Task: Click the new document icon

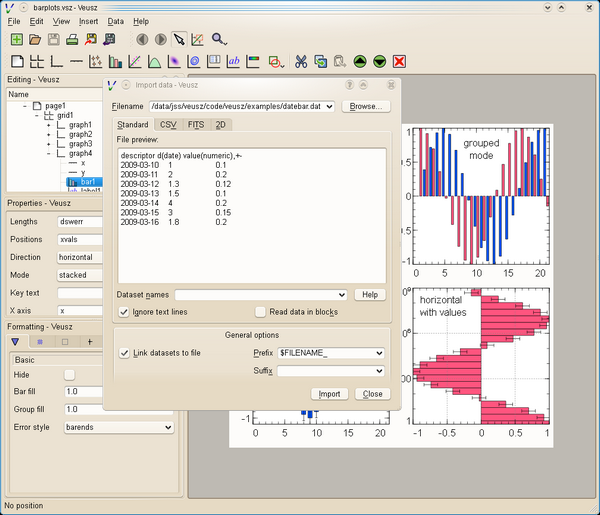Action: pos(16,40)
